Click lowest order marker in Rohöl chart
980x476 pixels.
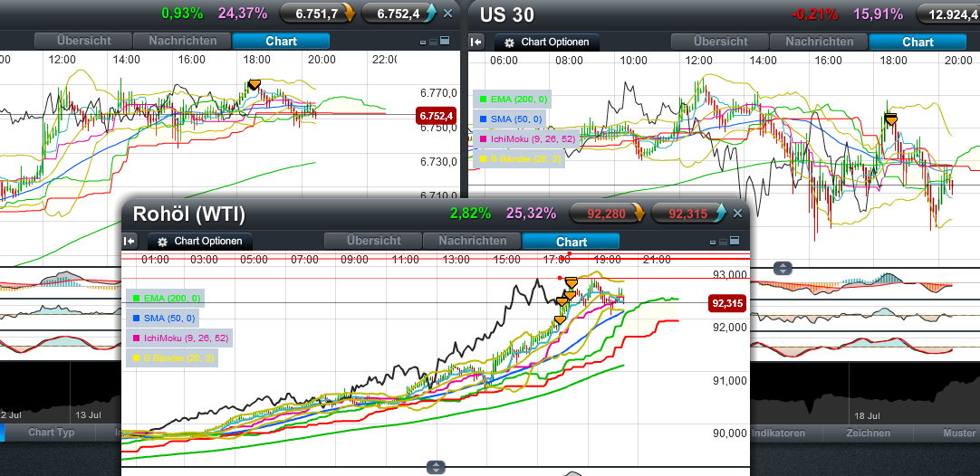(x=560, y=319)
